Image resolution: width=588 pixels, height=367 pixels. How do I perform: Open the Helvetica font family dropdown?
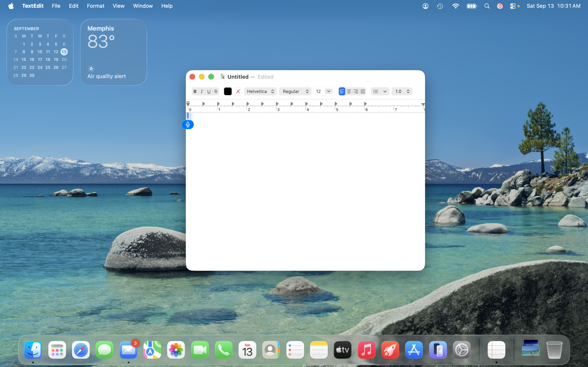point(260,91)
